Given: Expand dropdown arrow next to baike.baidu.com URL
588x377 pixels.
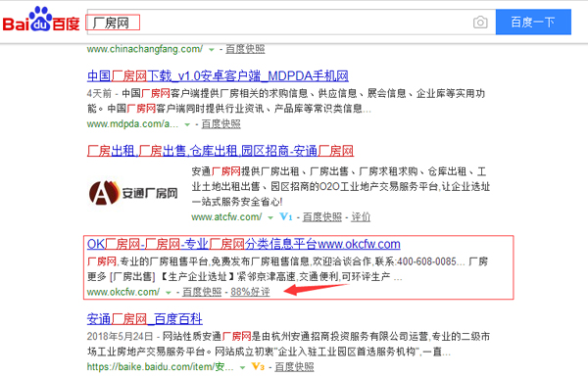Looking at the screenshot, I should [243, 367].
